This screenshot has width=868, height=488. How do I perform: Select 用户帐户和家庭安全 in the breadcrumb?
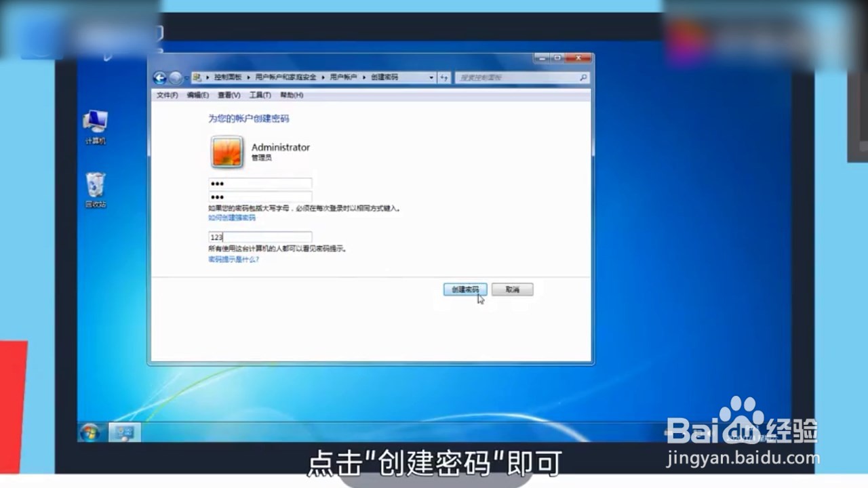285,78
